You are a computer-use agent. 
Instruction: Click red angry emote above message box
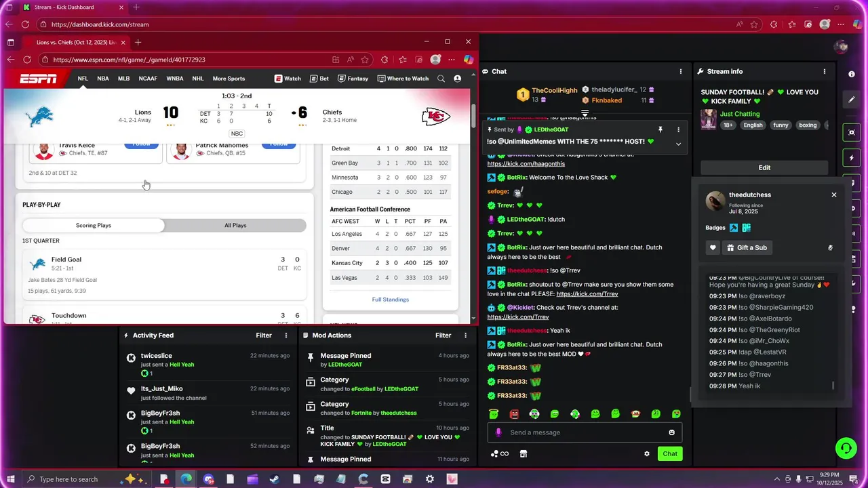tap(514, 413)
